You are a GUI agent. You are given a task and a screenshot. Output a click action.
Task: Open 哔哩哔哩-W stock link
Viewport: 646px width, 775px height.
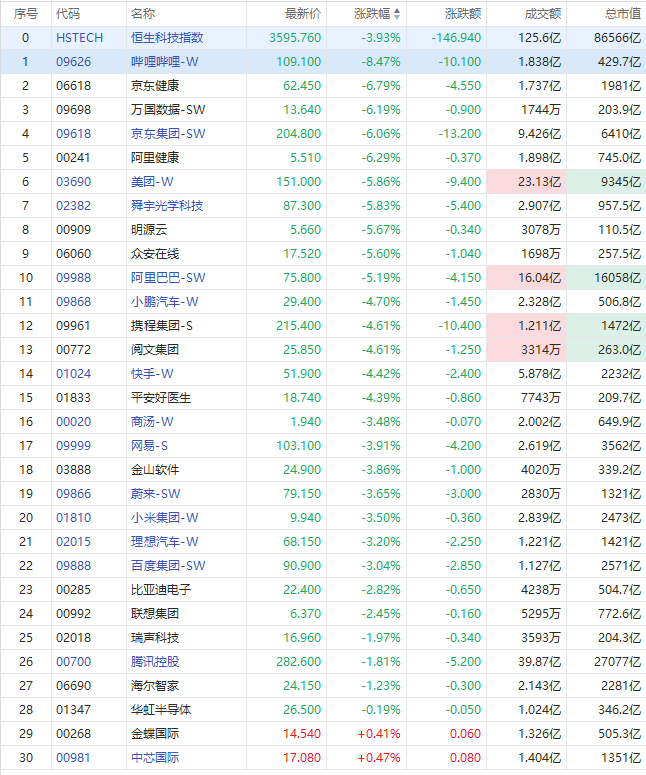pyautogui.click(x=165, y=62)
